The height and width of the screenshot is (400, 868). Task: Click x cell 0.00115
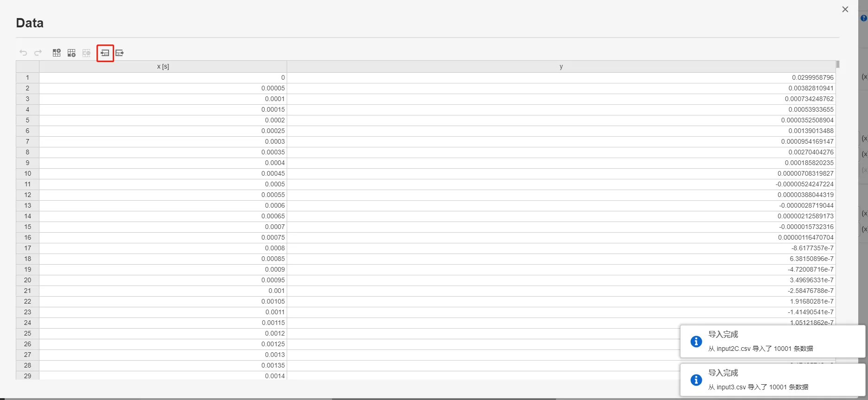click(163, 323)
